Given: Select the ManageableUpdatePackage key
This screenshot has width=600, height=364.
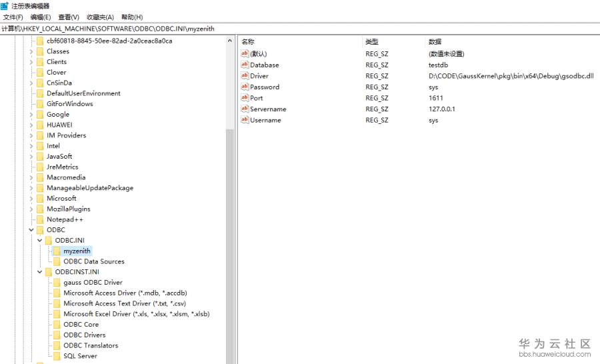Looking at the screenshot, I should pos(90,188).
